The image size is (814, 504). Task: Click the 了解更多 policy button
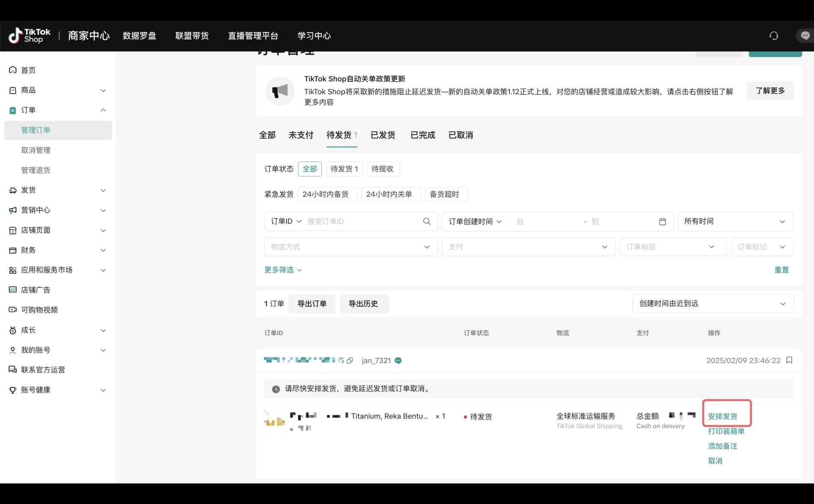click(x=770, y=90)
